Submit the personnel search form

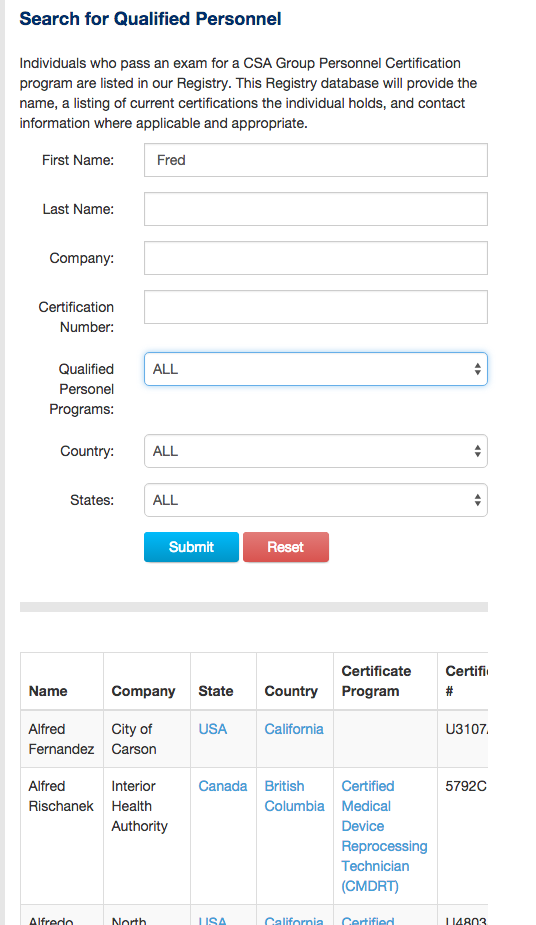click(x=192, y=547)
